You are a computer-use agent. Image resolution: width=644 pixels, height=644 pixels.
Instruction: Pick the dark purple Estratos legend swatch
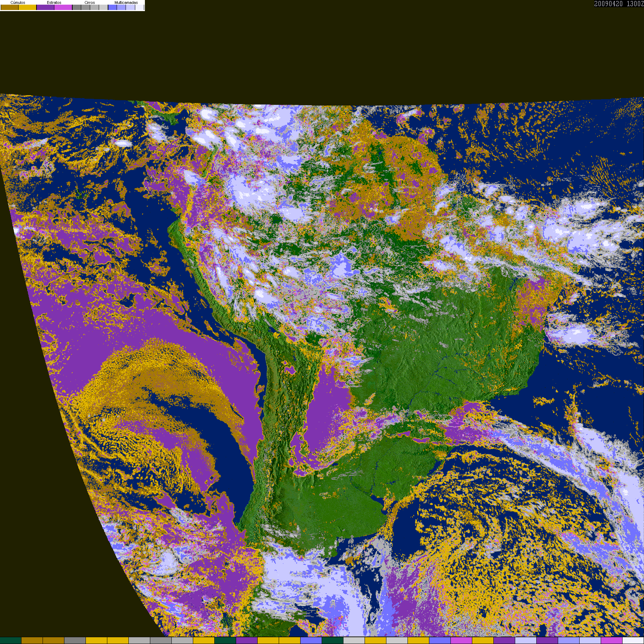click(x=45, y=8)
